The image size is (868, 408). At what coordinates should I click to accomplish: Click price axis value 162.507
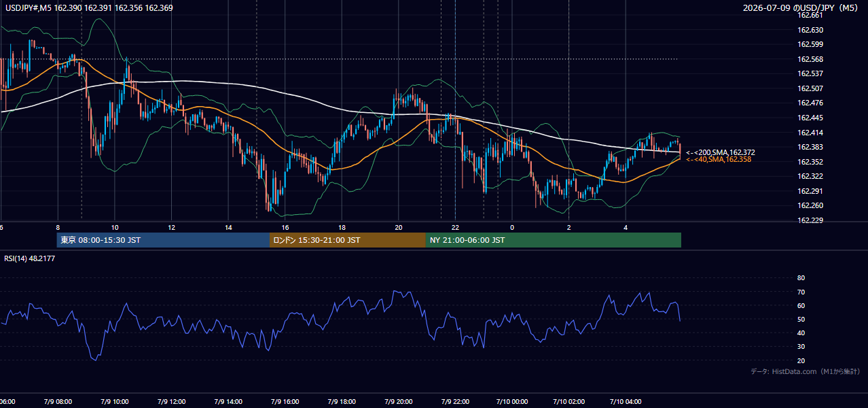(x=812, y=88)
